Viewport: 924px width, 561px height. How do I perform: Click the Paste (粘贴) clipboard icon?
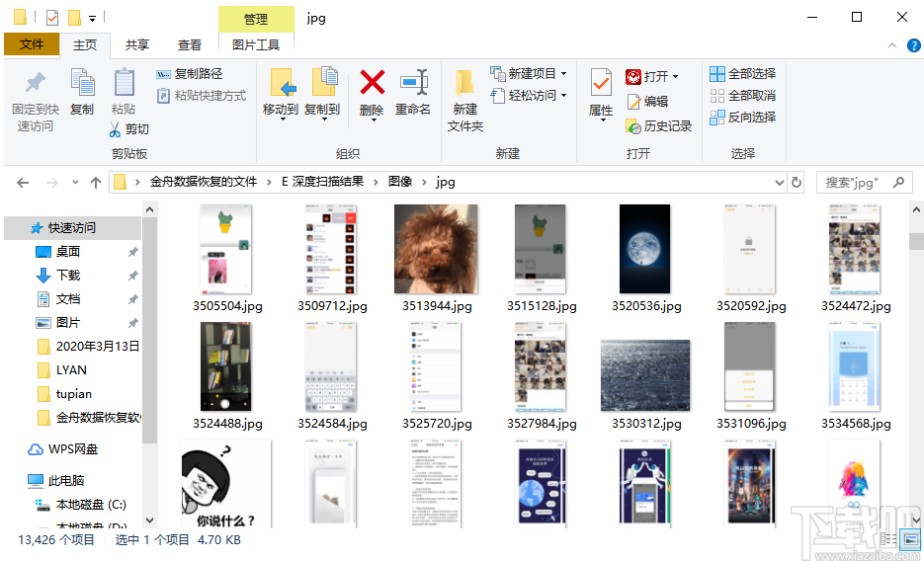(124, 83)
